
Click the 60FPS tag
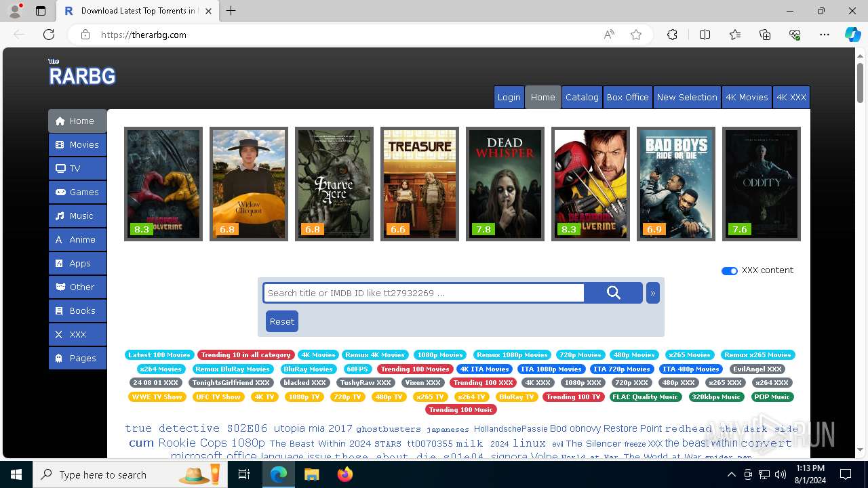point(357,369)
